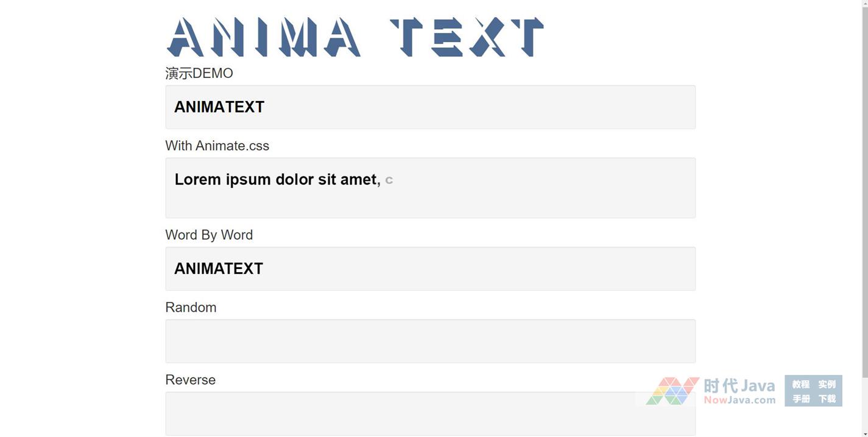Click the 时代Java brand text
The width and height of the screenshot is (868, 437).
click(739, 386)
